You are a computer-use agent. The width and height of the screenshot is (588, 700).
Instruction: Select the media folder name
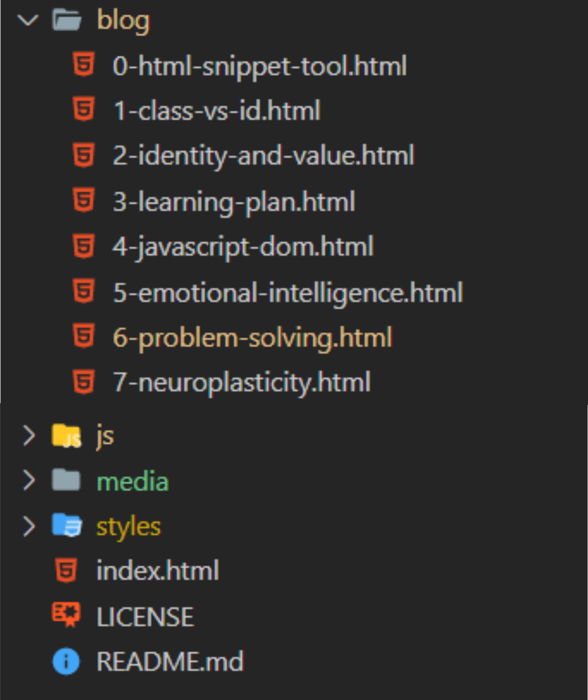coord(132,481)
